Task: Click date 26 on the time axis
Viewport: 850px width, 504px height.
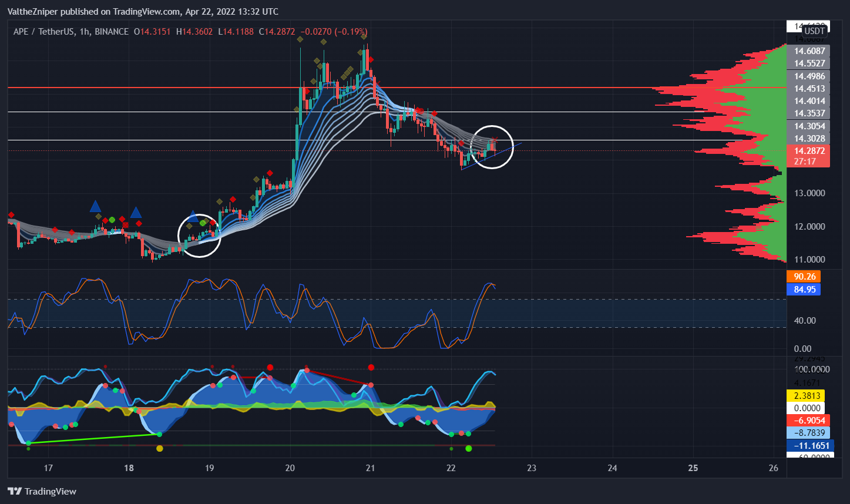Action: pyautogui.click(x=773, y=468)
